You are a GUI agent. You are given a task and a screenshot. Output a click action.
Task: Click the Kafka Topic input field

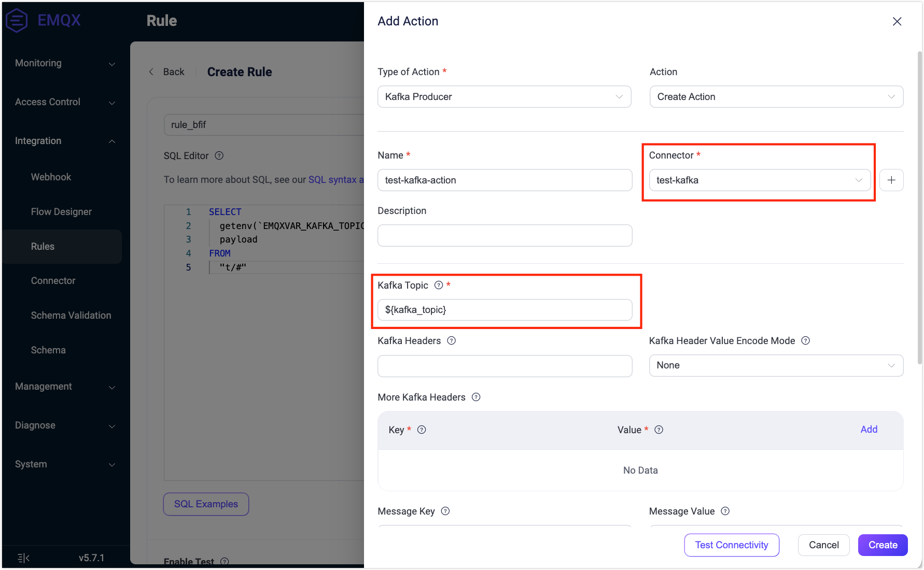click(x=504, y=310)
